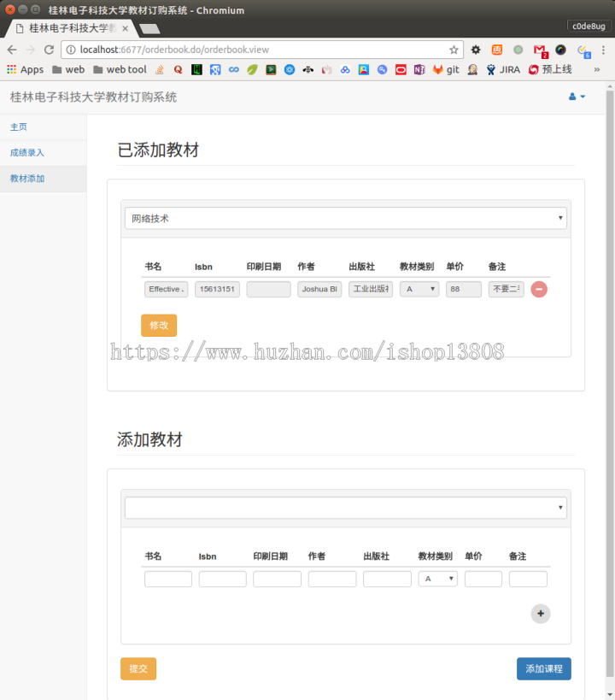
Task: Expand the empty course dropdown under 添加教材
Action: click(345, 508)
